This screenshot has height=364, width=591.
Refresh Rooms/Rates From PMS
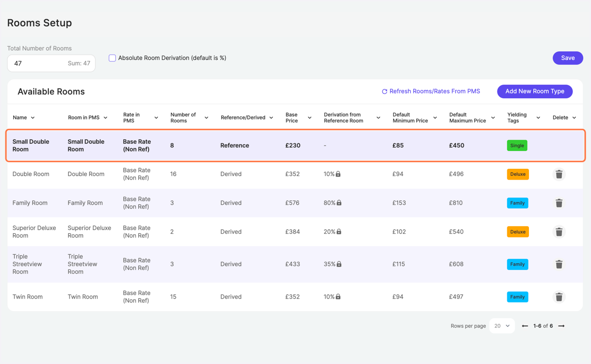point(431,91)
